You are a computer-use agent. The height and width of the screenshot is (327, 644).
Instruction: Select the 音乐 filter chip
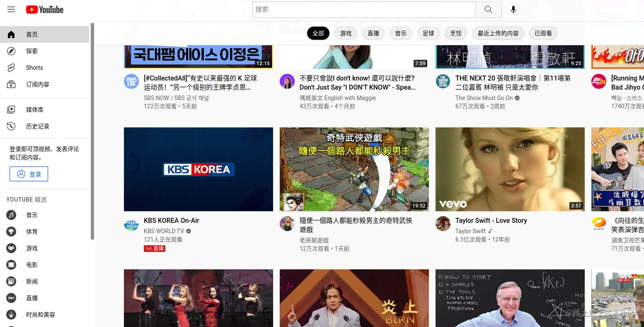(401, 33)
